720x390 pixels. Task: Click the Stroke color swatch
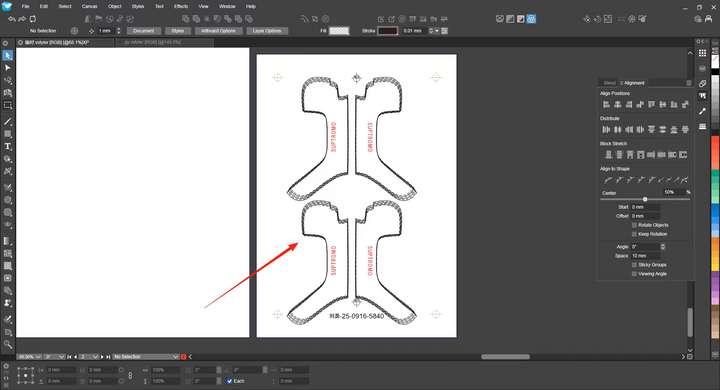coord(388,31)
